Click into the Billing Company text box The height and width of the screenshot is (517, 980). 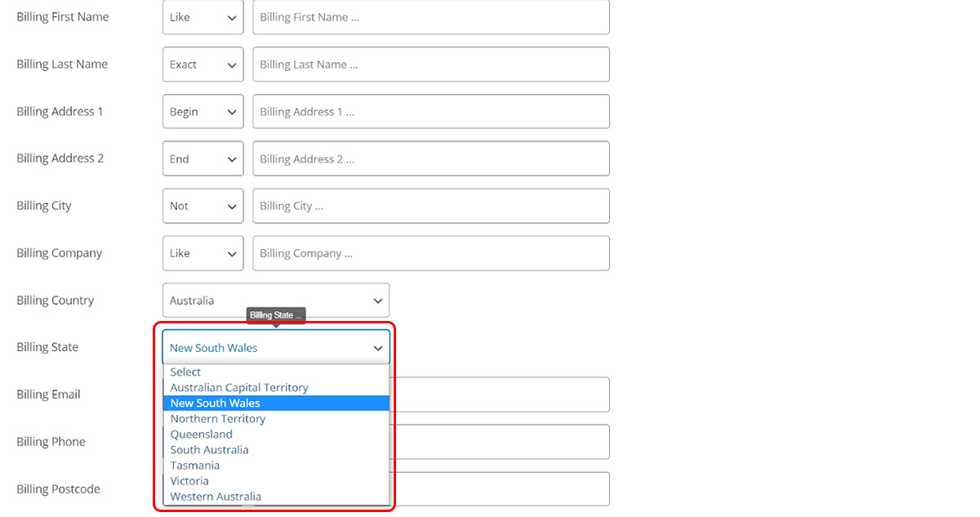(430, 253)
